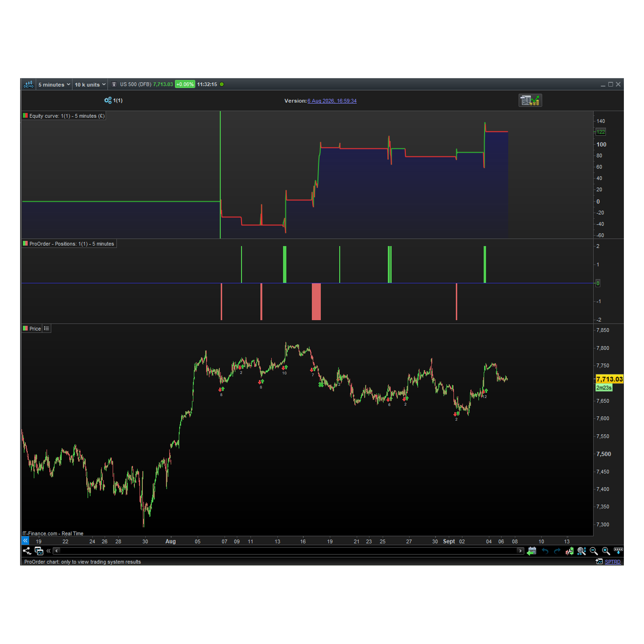Open the Price panel list settings icon

47,329
